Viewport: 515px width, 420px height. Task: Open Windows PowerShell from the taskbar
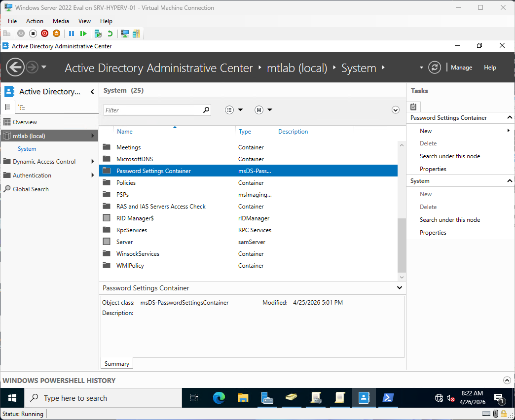[388, 398]
